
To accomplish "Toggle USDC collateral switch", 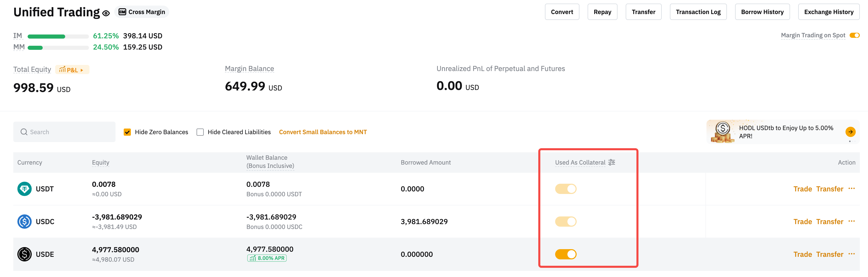I will [566, 222].
